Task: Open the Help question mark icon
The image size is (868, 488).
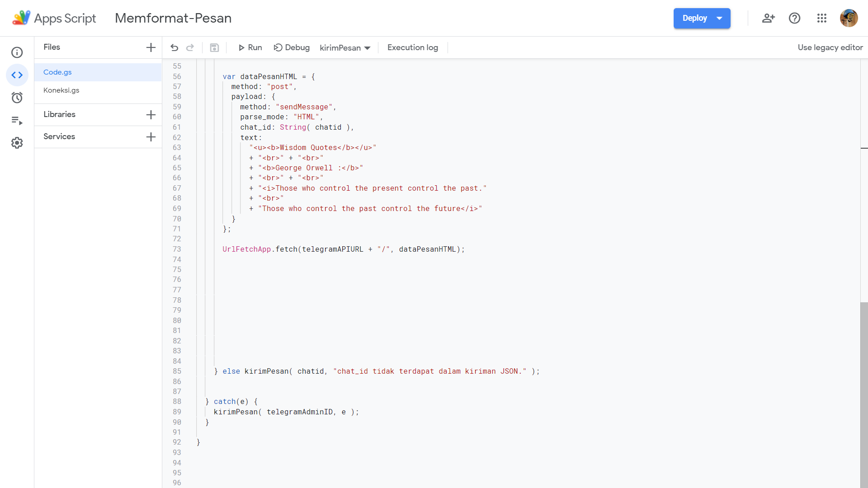Action: point(794,18)
